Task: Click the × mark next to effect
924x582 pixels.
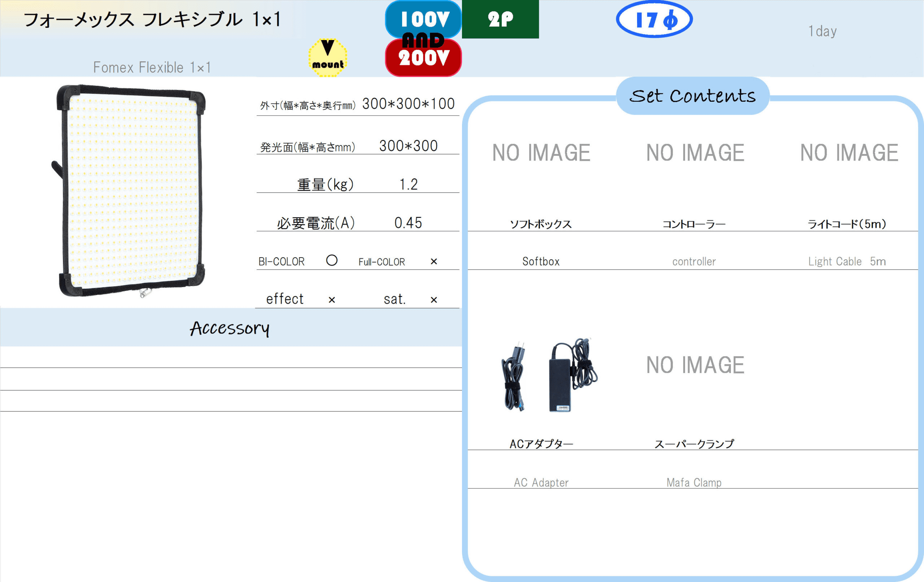Action: [332, 300]
